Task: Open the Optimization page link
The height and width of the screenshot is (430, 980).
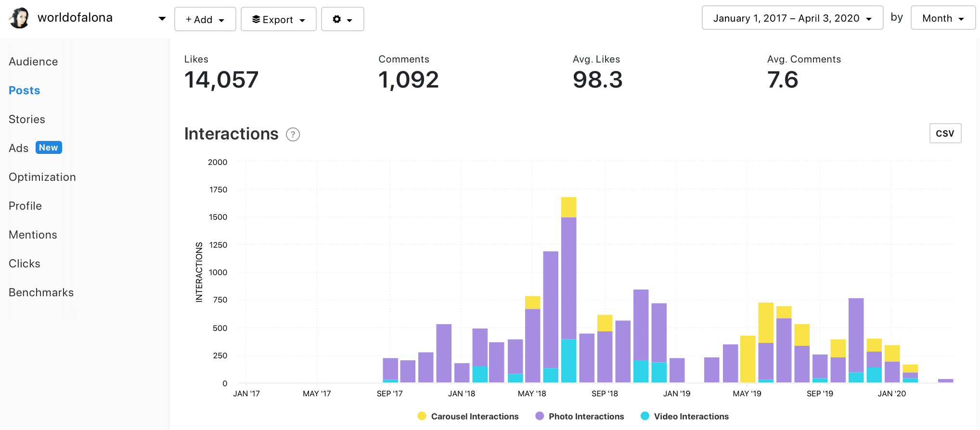Action: (x=42, y=177)
